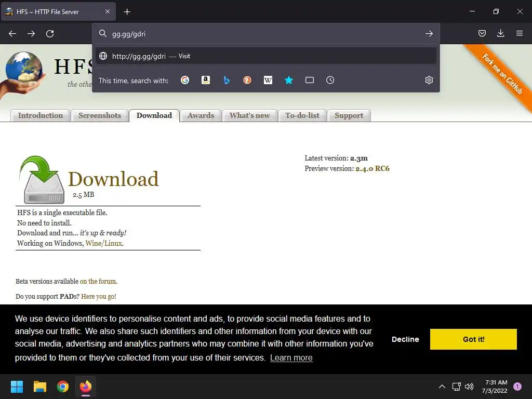Click the Firefox taskbar icon
The width and height of the screenshot is (532, 399).
tap(86, 387)
